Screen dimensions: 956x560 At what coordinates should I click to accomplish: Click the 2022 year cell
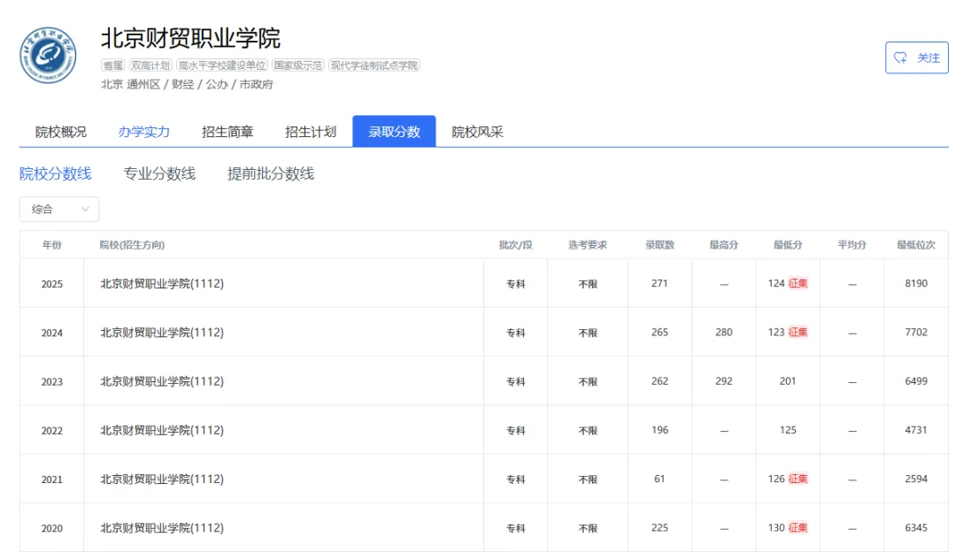[52, 430]
